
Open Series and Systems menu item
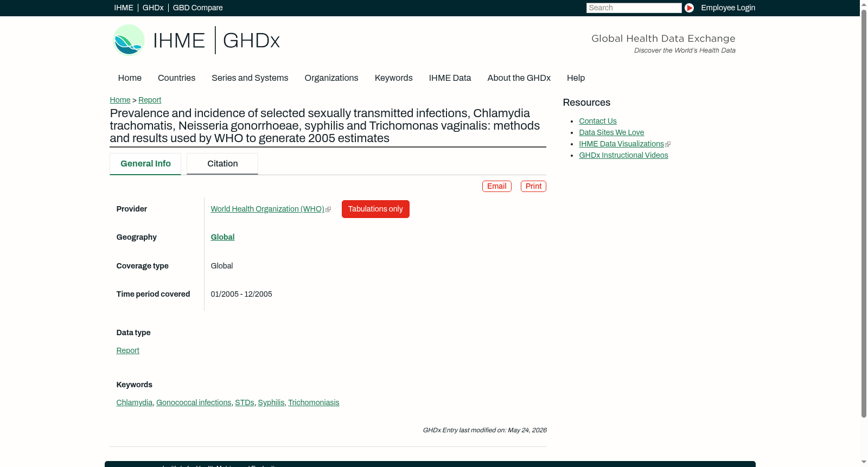pos(250,78)
